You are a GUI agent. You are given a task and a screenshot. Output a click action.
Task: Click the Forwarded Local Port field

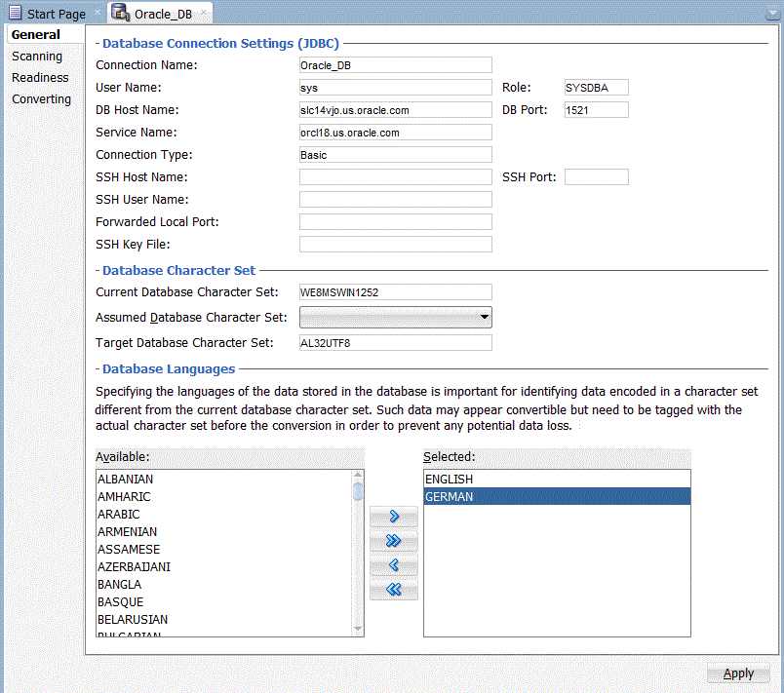pyautogui.click(x=396, y=222)
